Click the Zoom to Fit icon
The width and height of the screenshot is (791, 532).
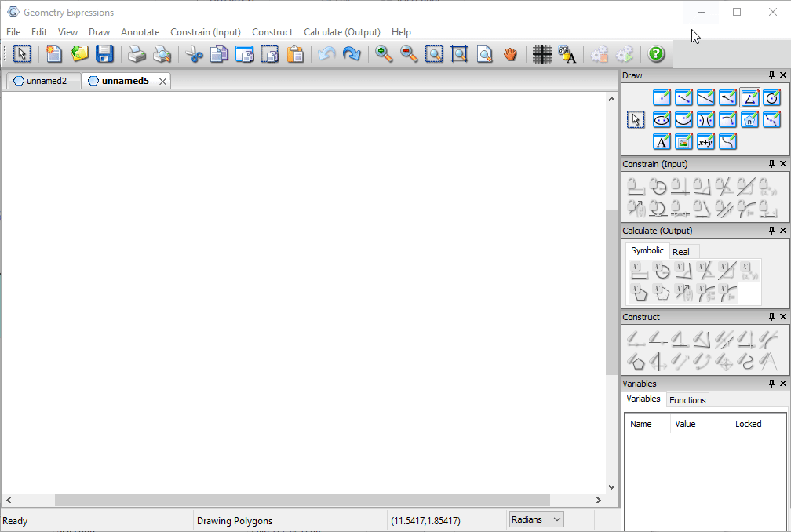[459, 54]
